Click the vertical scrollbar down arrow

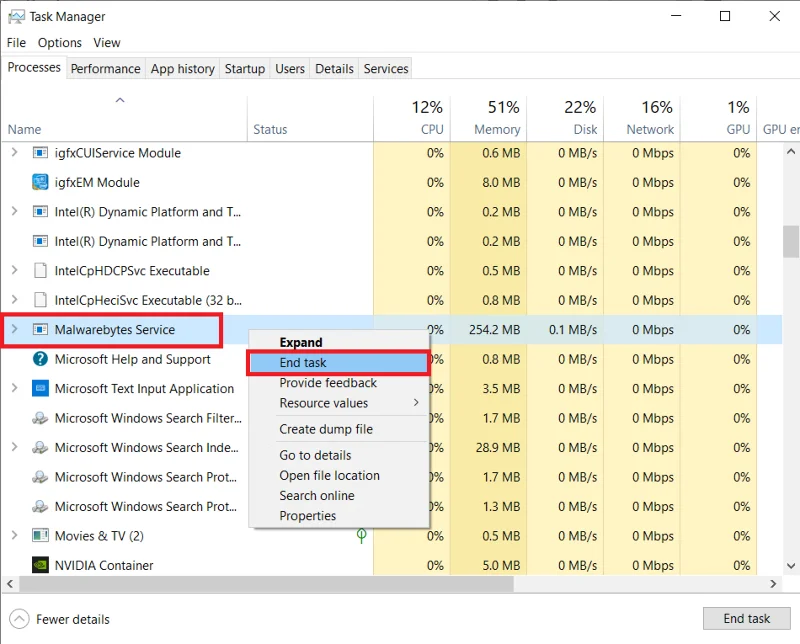pos(791,565)
